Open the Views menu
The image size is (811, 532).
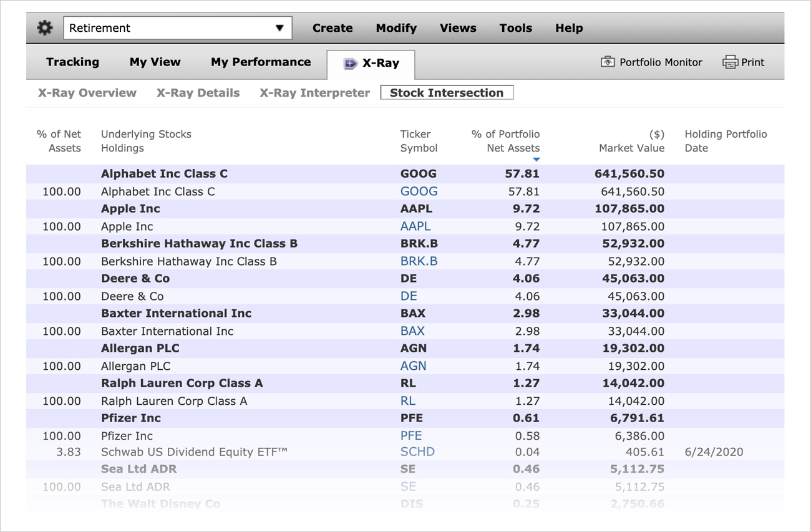[x=458, y=28]
